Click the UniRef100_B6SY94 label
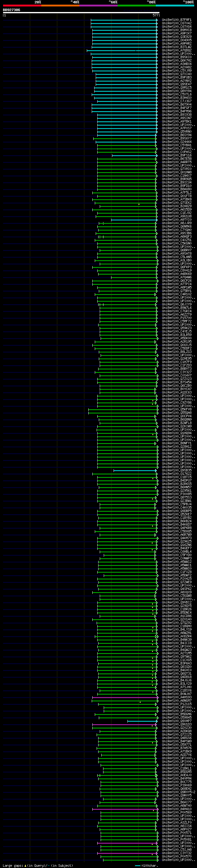This screenshot has height=868, width=197. [176, 135]
